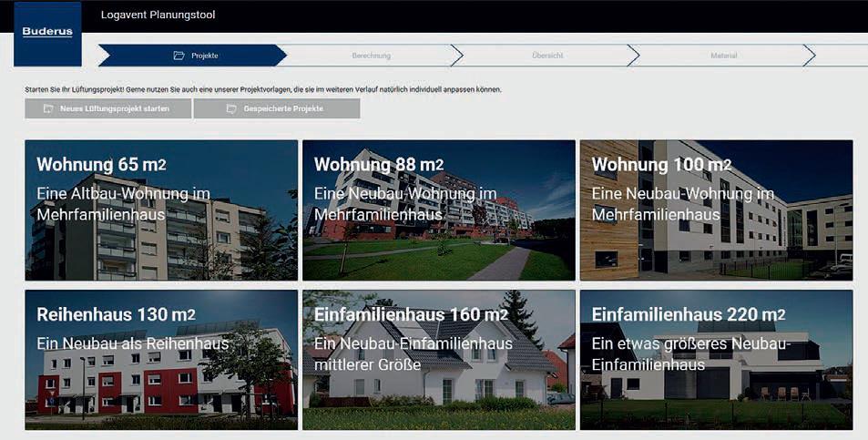Switch to the Material step
The image size is (868, 440).
723,56
